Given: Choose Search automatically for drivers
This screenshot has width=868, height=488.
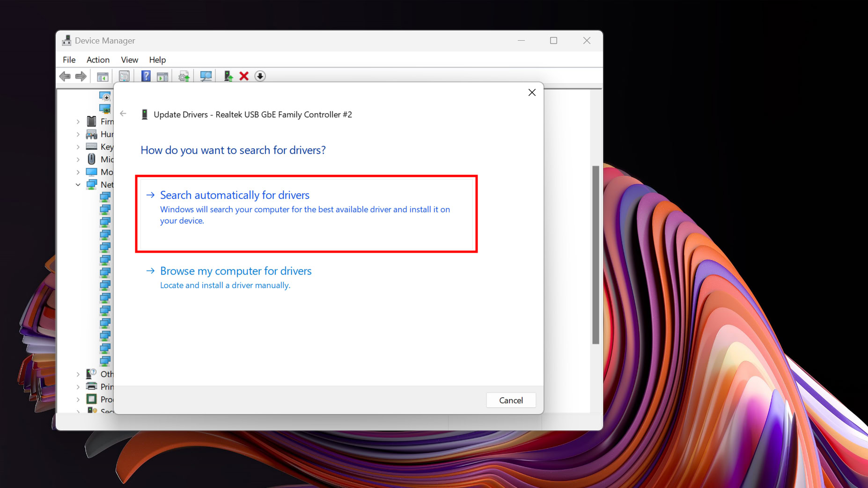Looking at the screenshot, I should (306, 214).
